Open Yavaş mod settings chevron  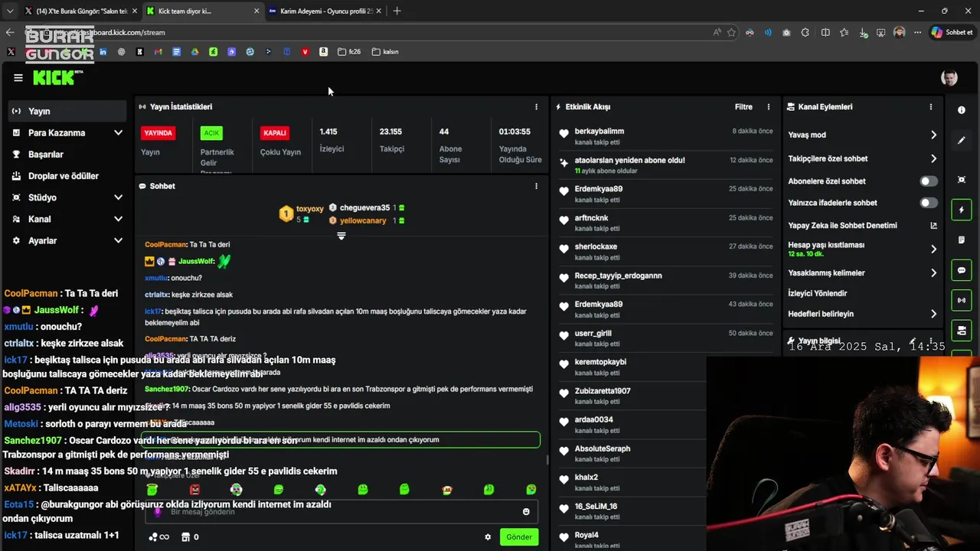[x=933, y=135]
